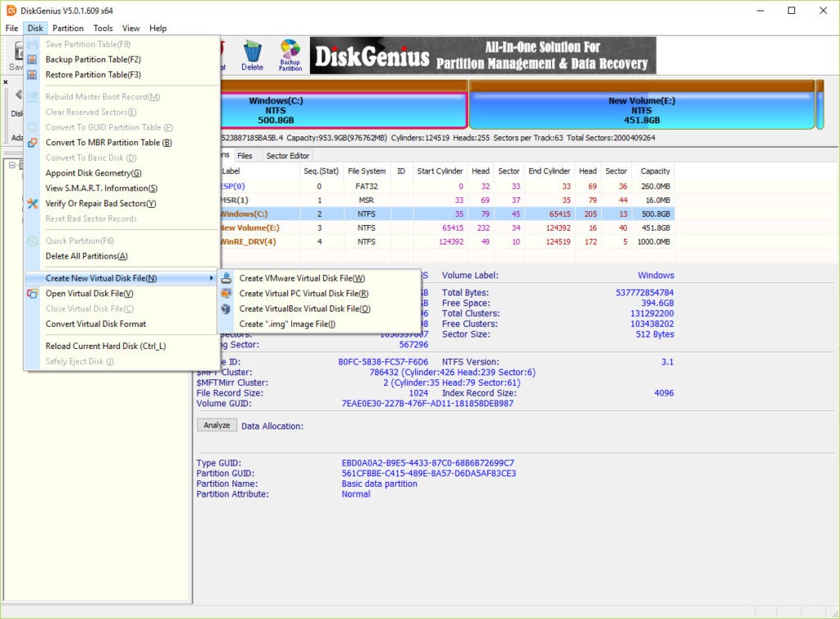
Task: Switch to the Sector Editor tab
Action: tap(288, 156)
